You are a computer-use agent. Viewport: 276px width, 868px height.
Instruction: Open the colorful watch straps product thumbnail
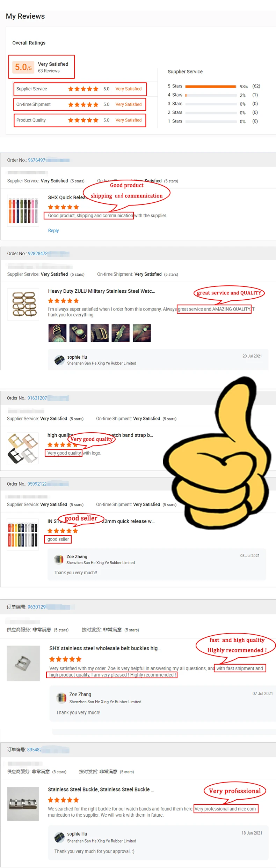23,211
